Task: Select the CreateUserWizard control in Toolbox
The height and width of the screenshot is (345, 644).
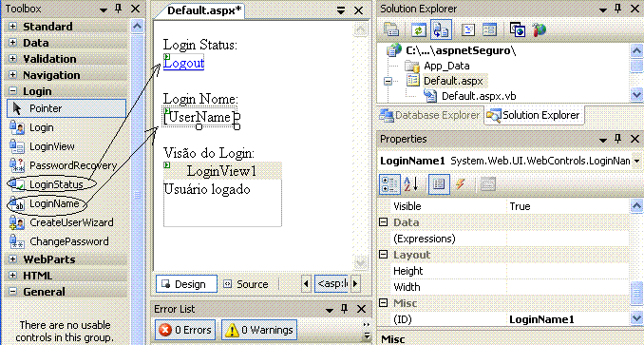Action: [71, 222]
